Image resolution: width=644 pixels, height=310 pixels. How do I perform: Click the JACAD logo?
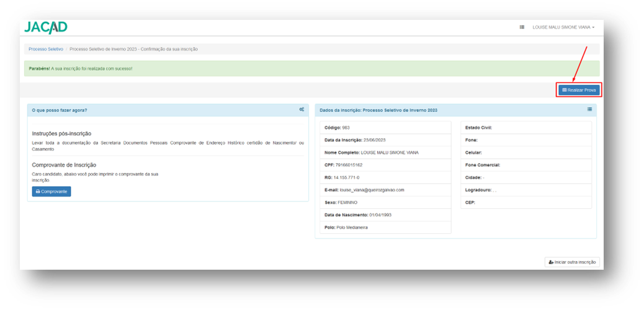point(45,27)
